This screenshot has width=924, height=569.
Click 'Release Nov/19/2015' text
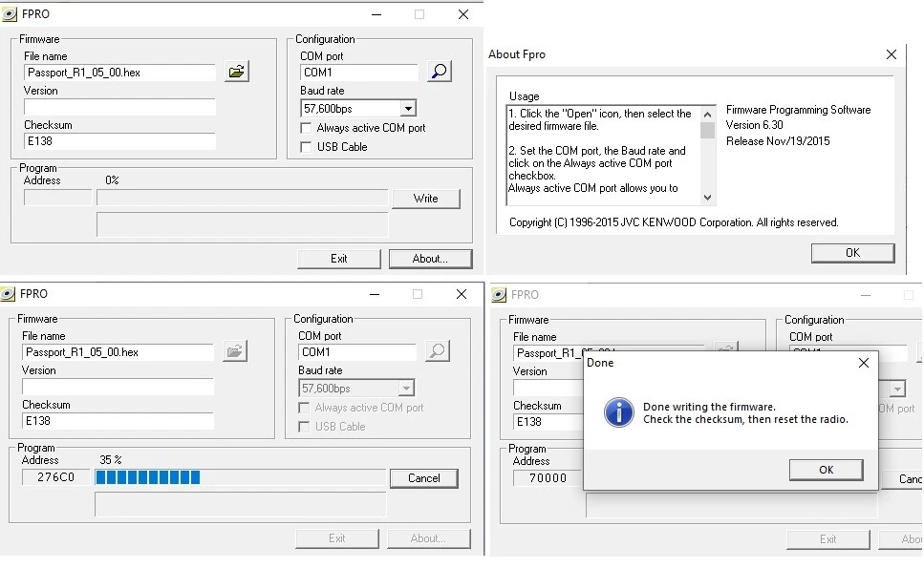(778, 141)
